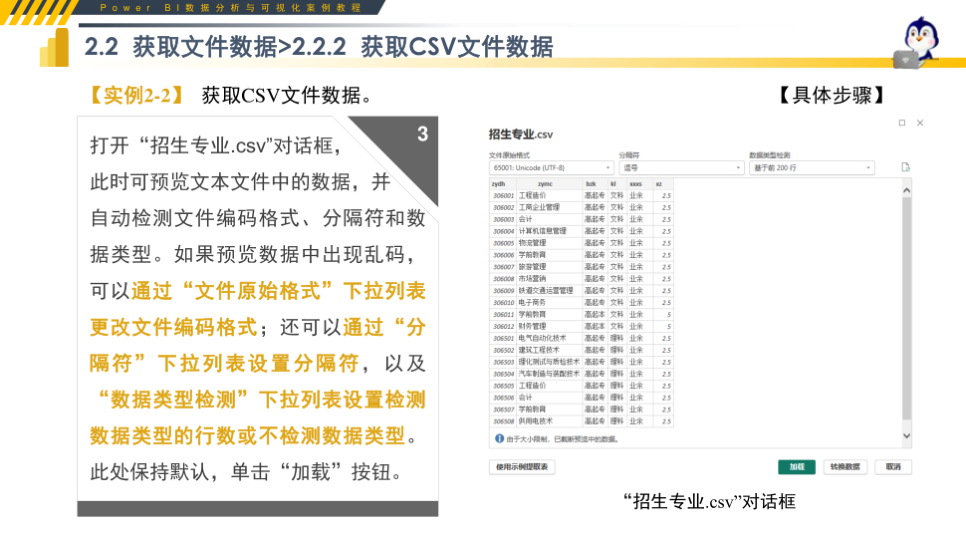This screenshot has height=544, width=966.
Task: Open the 数据类型检测 dropdown showing 基于前 200 行
Action: [x=811, y=168]
